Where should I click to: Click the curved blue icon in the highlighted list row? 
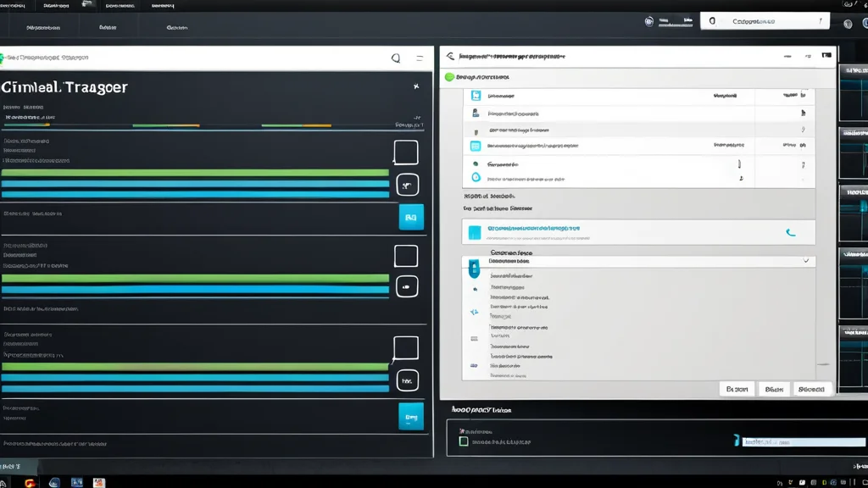[x=791, y=232]
